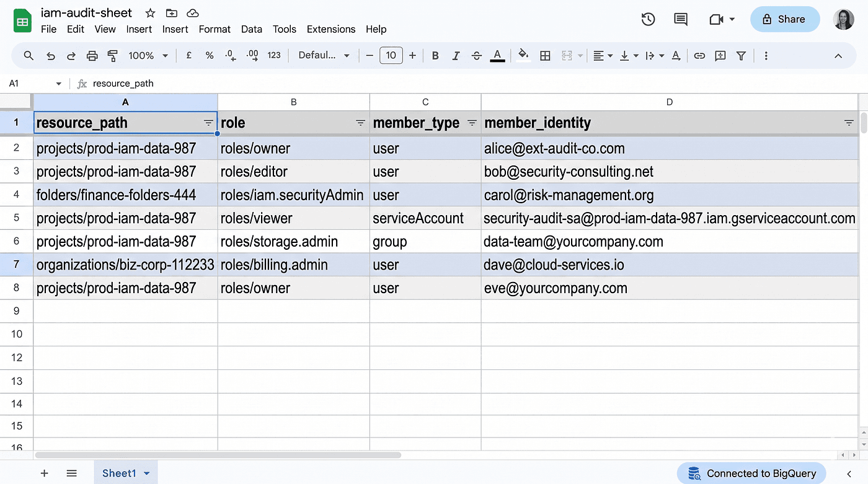Click the insert link icon
This screenshot has height=484, width=868.
tap(699, 56)
